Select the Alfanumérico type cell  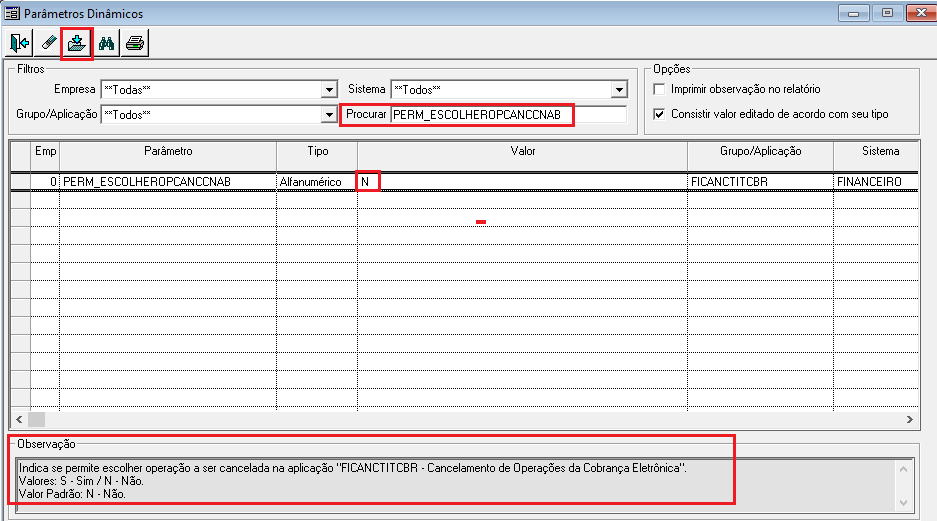[317, 182]
